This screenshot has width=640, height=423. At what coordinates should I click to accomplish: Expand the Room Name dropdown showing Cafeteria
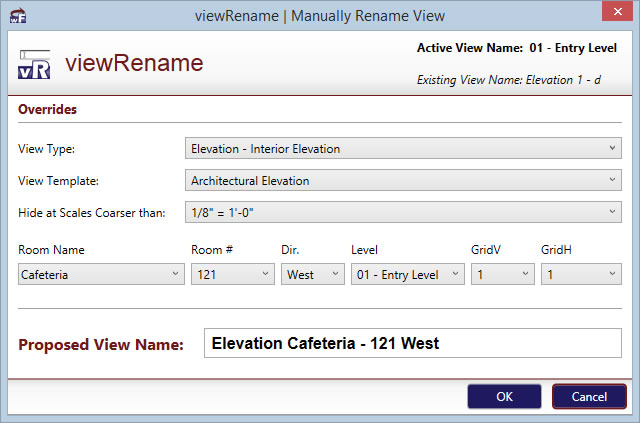click(x=100, y=274)
